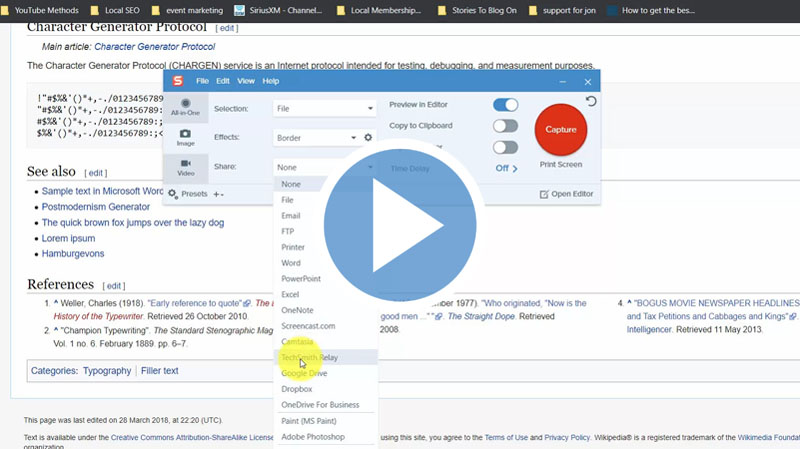800x449 pixels.
Task: Switch to Image capture mode
Action: click(x=184, y=138)
